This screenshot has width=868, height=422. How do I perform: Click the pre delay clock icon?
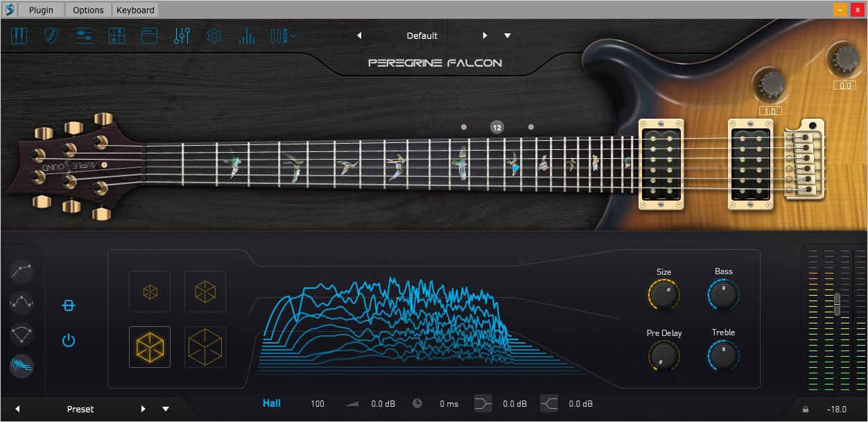417,403
